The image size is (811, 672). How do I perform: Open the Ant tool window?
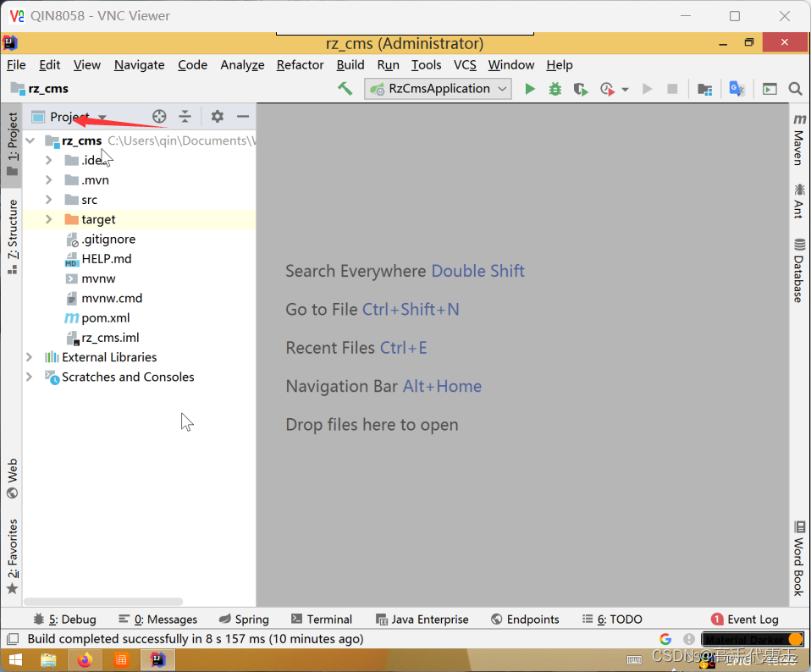(799, 201)
